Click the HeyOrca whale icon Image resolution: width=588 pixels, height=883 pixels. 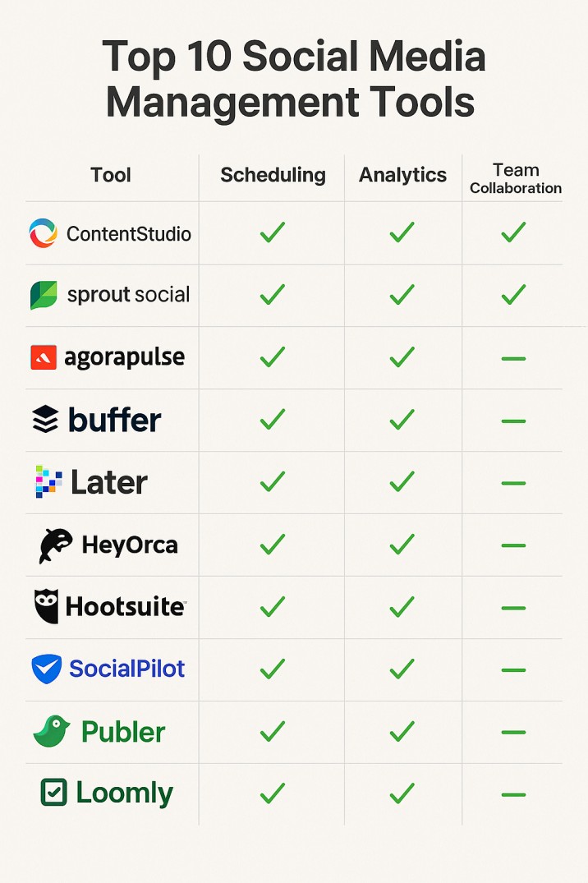tap(55, 545)
